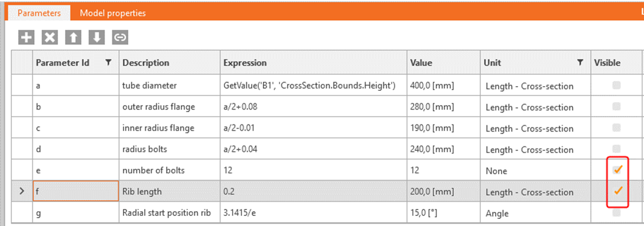This screenshot has height=226, width=644.
Task: Expand row f with arrow indicator
Action: [22, 191]
